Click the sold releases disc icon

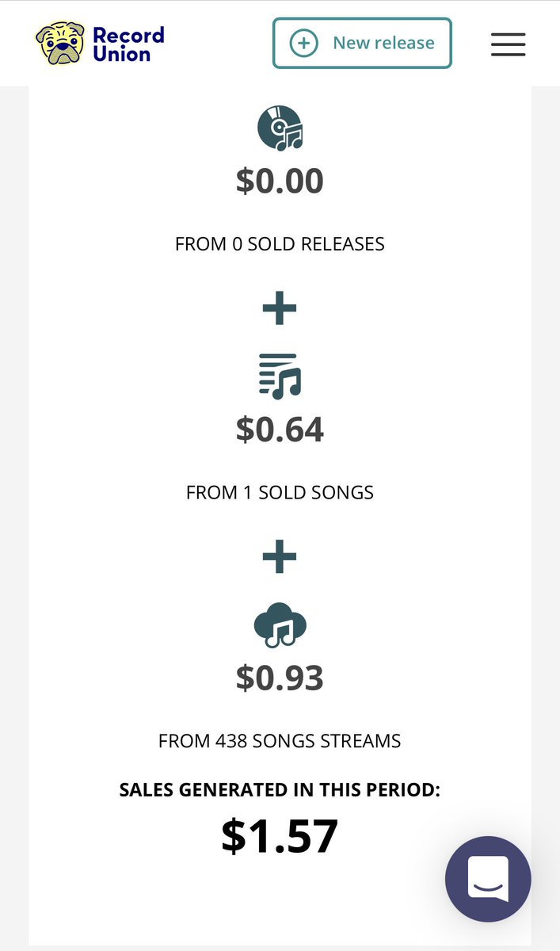pyautogui.click(x=280, y=128)
